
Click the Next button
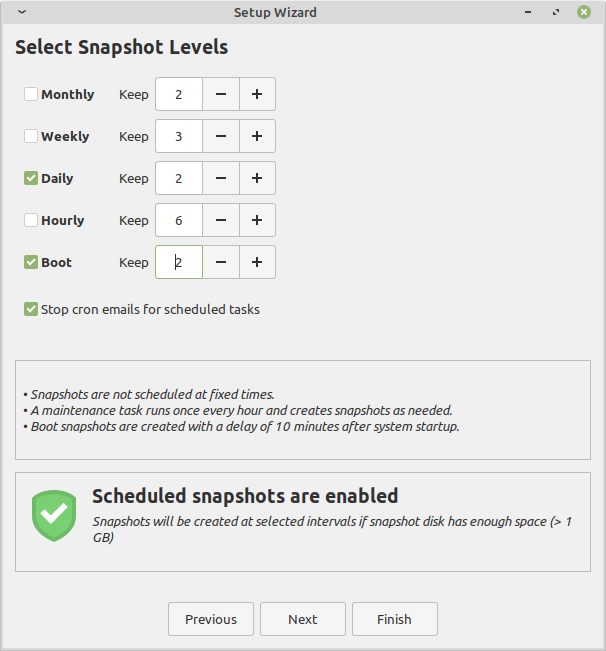(x=303, y=619)
